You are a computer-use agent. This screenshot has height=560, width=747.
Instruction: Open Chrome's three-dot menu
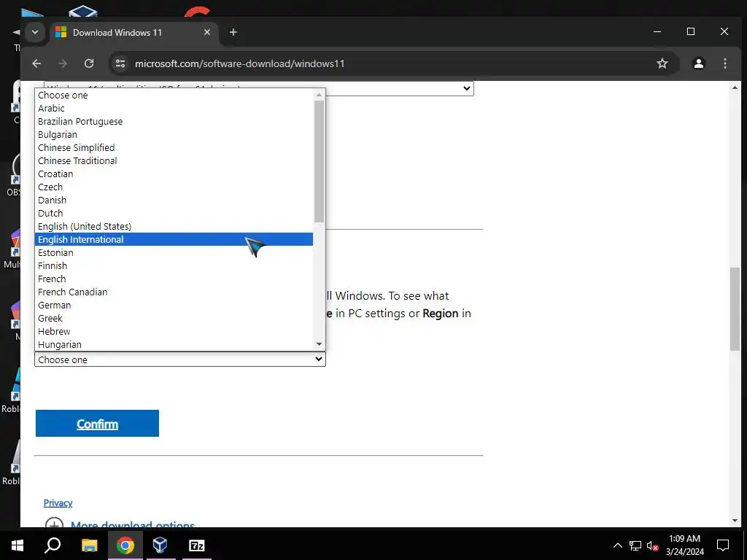coord(724,63)
